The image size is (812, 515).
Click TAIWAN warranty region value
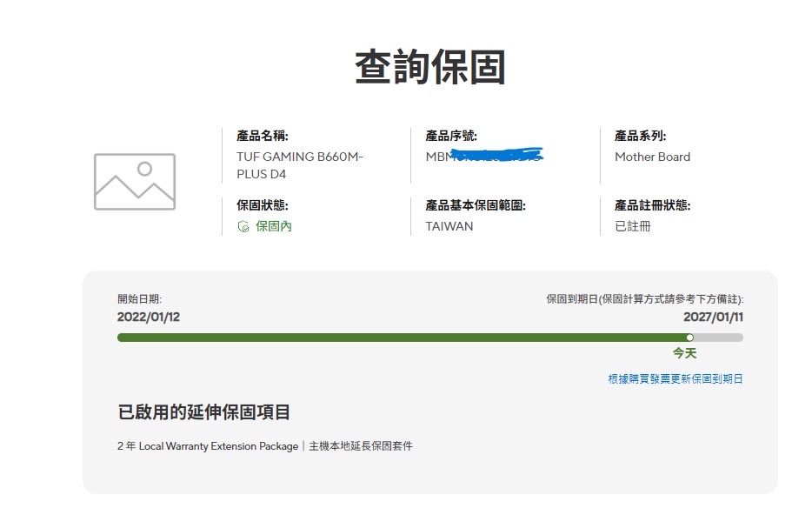449,226
